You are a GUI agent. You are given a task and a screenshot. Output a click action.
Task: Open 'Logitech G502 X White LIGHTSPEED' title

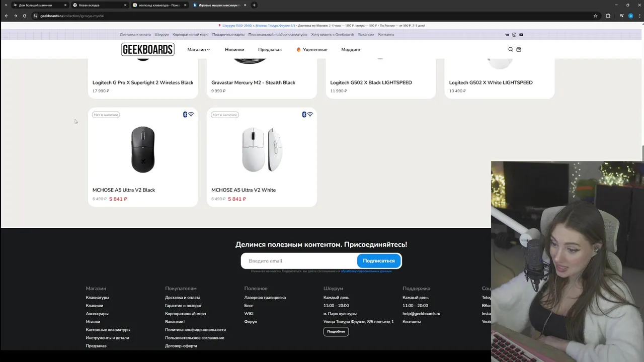491,82
